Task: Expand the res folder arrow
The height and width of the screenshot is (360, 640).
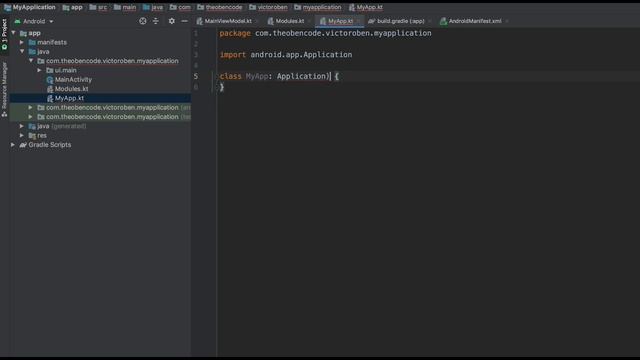Action: click(22, 136)
